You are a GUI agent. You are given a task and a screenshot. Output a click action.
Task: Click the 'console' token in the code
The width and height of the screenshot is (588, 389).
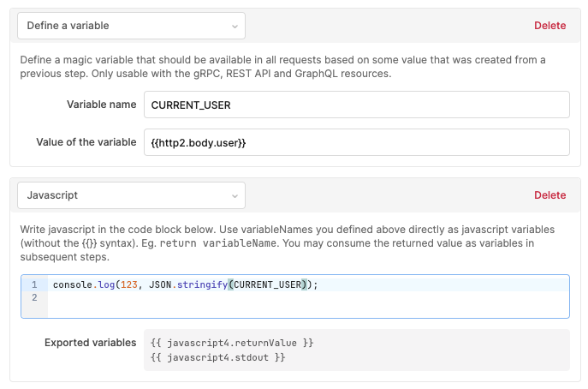[73, 284]
